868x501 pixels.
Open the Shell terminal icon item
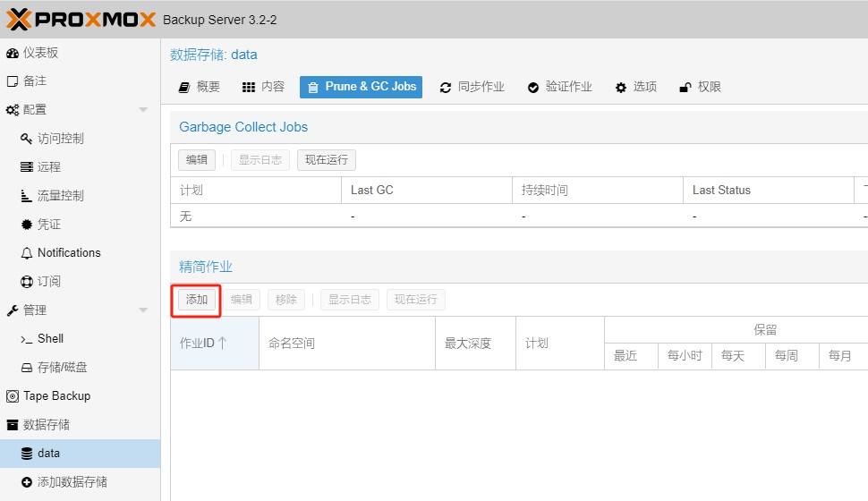[x=27, y=339]
